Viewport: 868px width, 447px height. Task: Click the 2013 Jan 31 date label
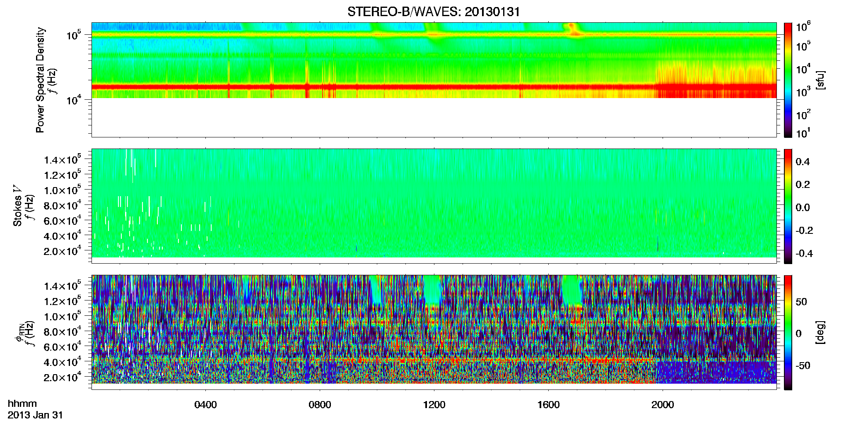tap(35, 415)
